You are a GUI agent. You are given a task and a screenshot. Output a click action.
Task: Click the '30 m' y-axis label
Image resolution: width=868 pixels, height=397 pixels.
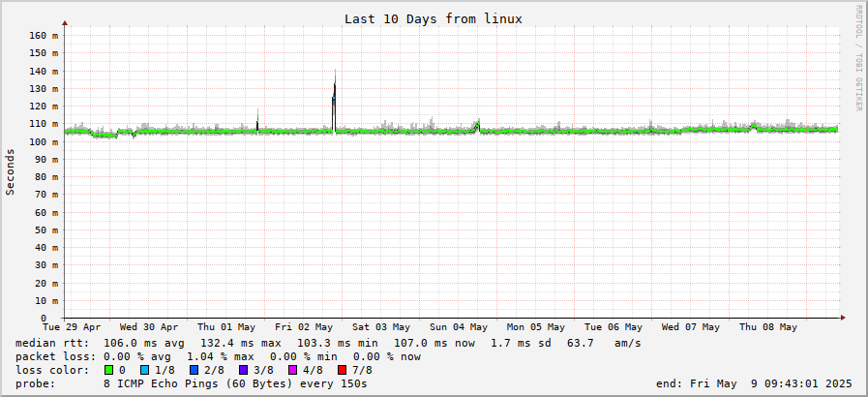tap(45, 265)
